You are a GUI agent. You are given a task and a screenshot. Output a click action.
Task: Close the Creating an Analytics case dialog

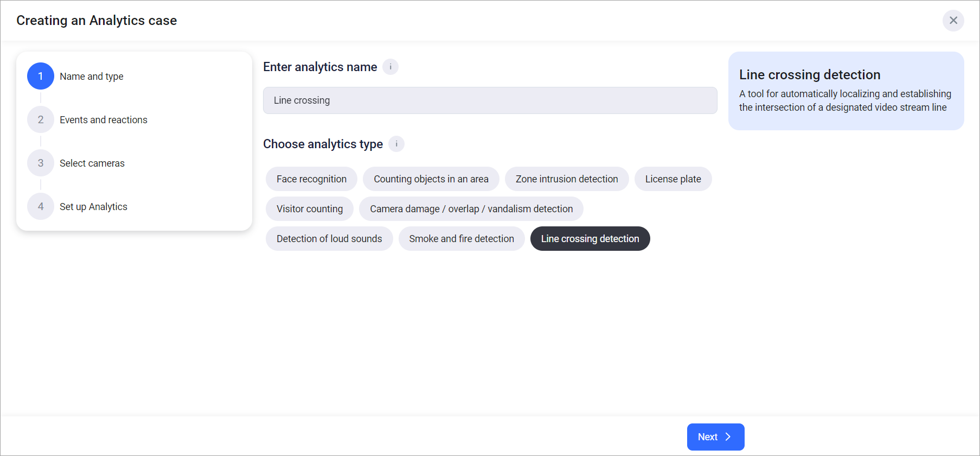point(953,21)
